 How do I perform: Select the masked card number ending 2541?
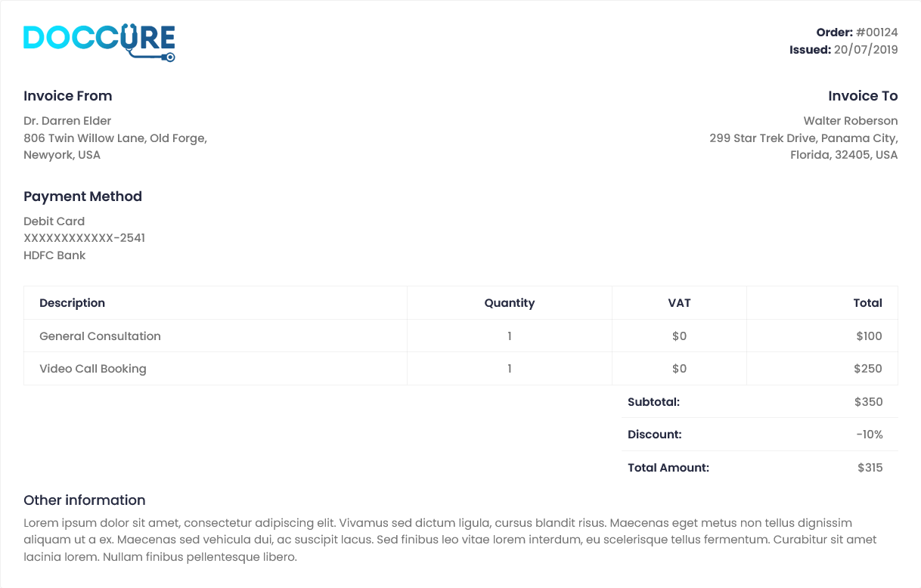pyautogui.click(x=85, y=238)
